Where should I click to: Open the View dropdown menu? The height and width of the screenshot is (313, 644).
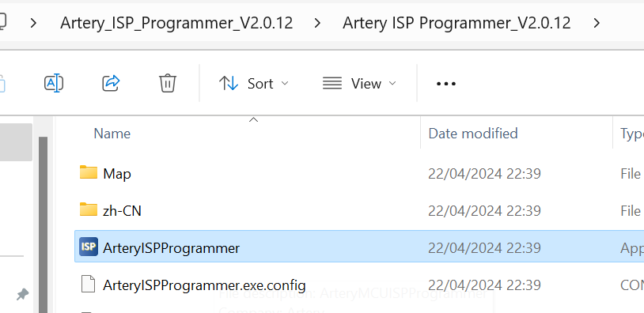(359, 83)
